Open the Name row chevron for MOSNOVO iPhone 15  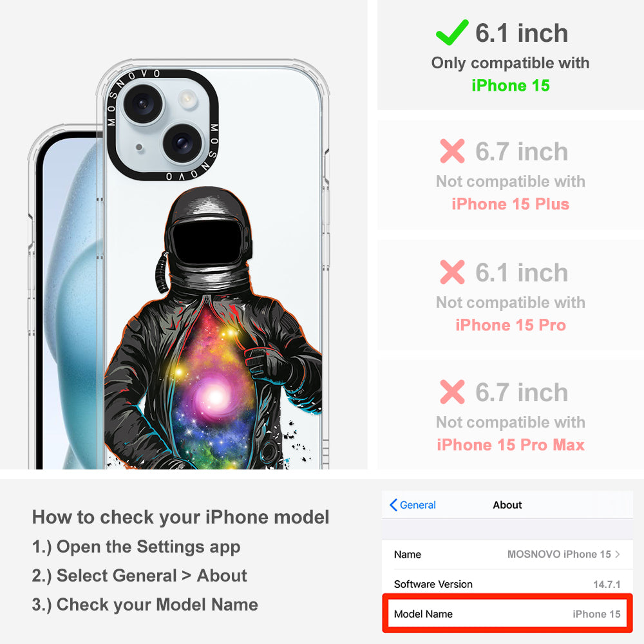point(618,554)
